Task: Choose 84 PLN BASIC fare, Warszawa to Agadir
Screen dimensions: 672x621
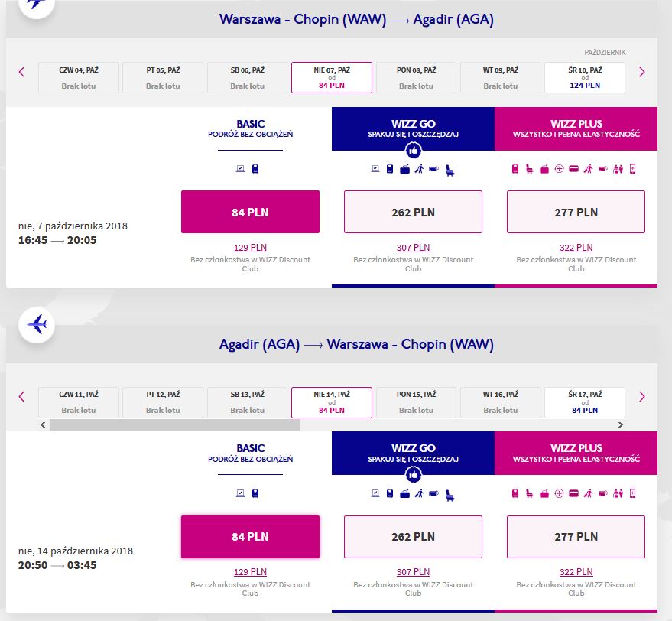Action: pyautogui.click(x=250, y=212)
